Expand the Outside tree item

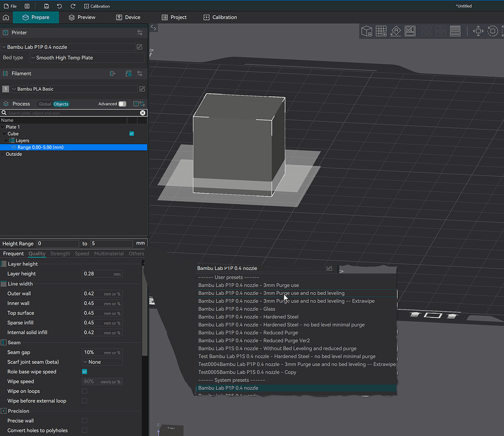tap(3, 154)
